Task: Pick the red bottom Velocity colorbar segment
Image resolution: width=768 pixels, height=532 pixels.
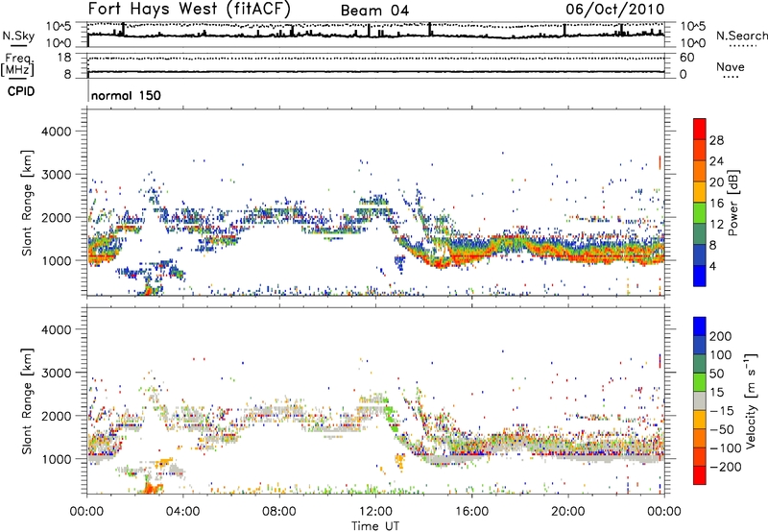Action: coord(700,475)
